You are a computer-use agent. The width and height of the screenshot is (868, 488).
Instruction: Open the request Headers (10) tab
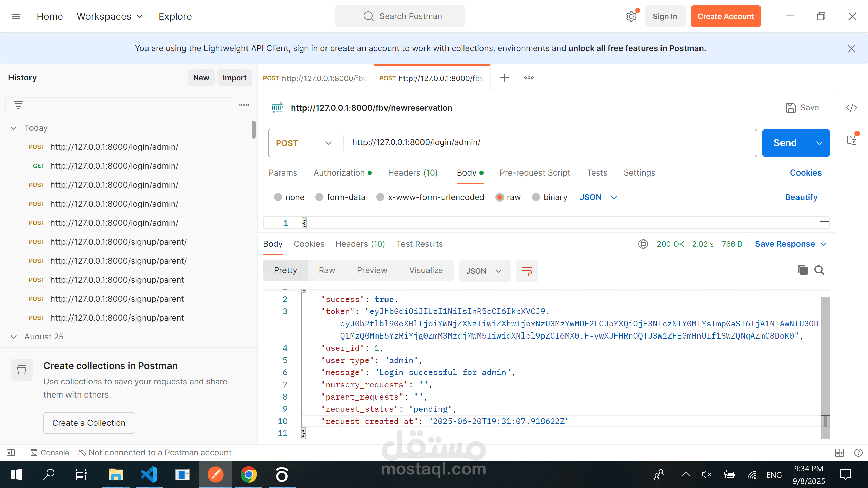point(413,173)
